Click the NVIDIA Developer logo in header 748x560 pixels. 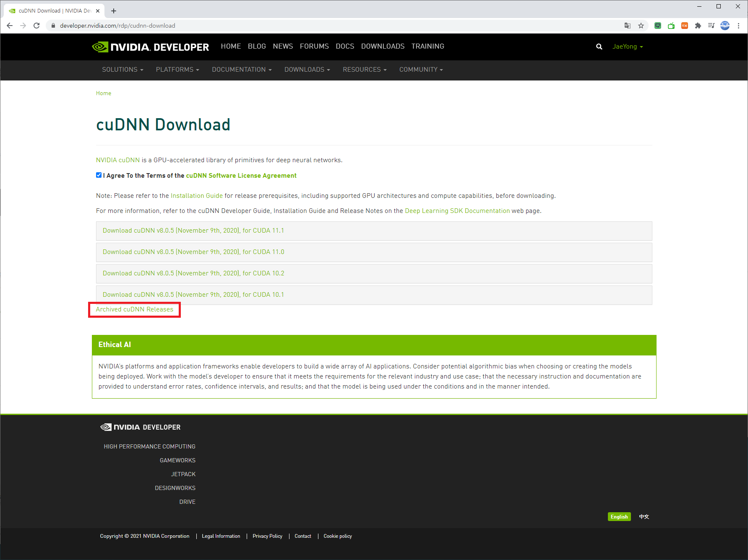coord(150,47)
